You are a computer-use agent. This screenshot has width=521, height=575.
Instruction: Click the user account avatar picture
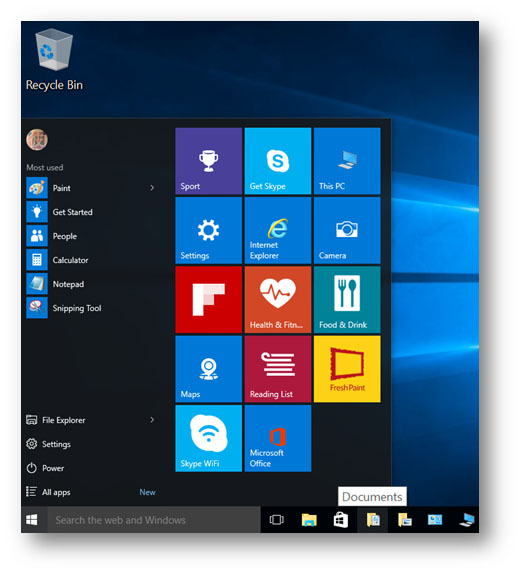coord(37,140)
